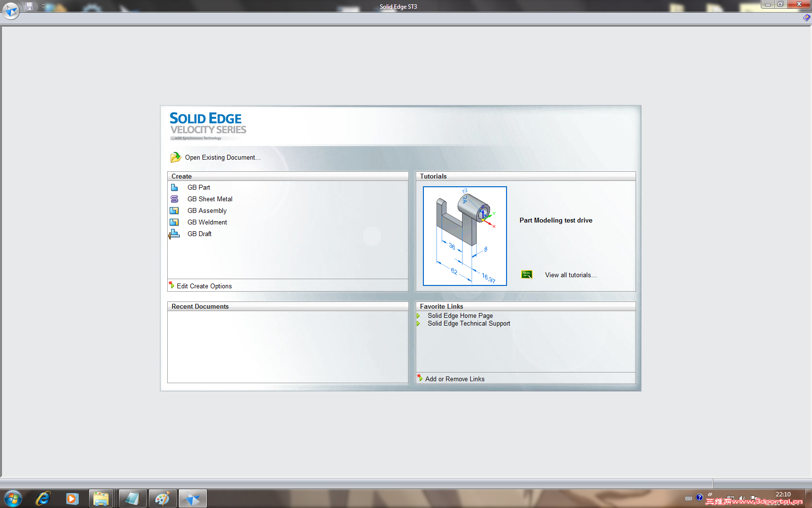Screen dimensions: 812x508
Task: Open the Solid Edge application button menu
Action: tap(11, 10)
